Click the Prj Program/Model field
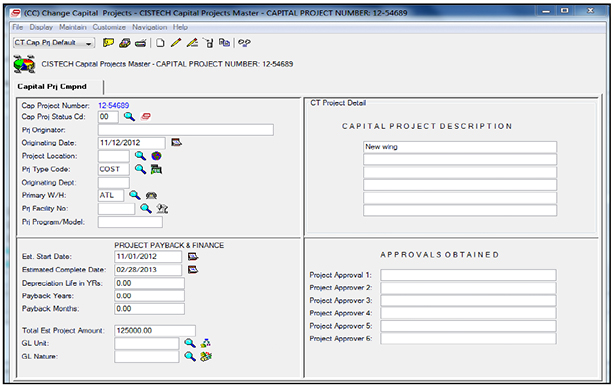 pos(130,222)
